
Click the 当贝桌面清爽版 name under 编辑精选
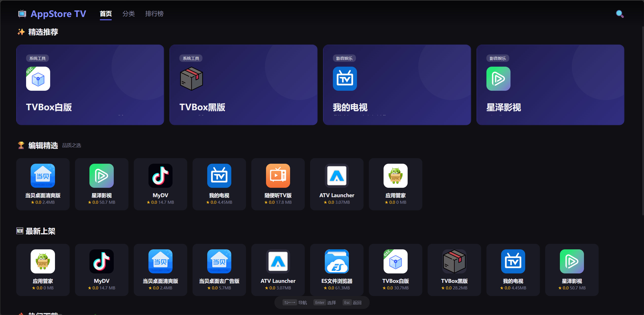(43, 195)
